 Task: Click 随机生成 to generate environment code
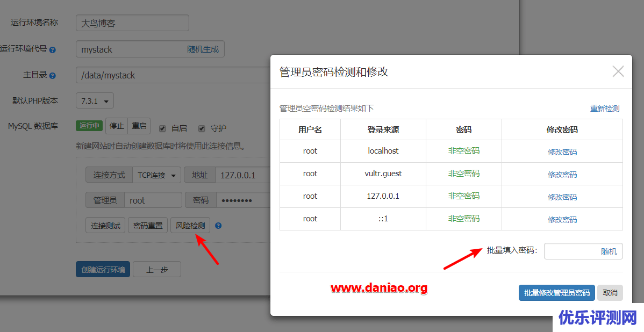click(x=203, y=49)
